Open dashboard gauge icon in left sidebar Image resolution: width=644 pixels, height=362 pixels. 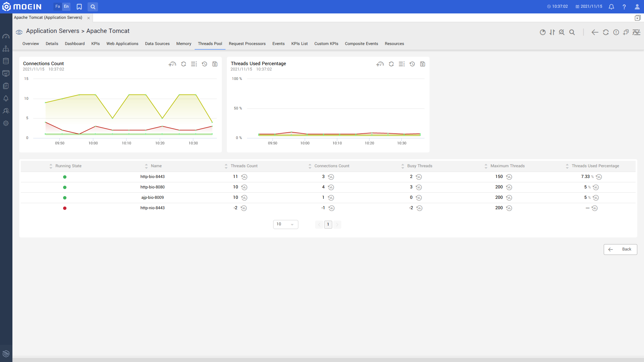tap(6, 36)
